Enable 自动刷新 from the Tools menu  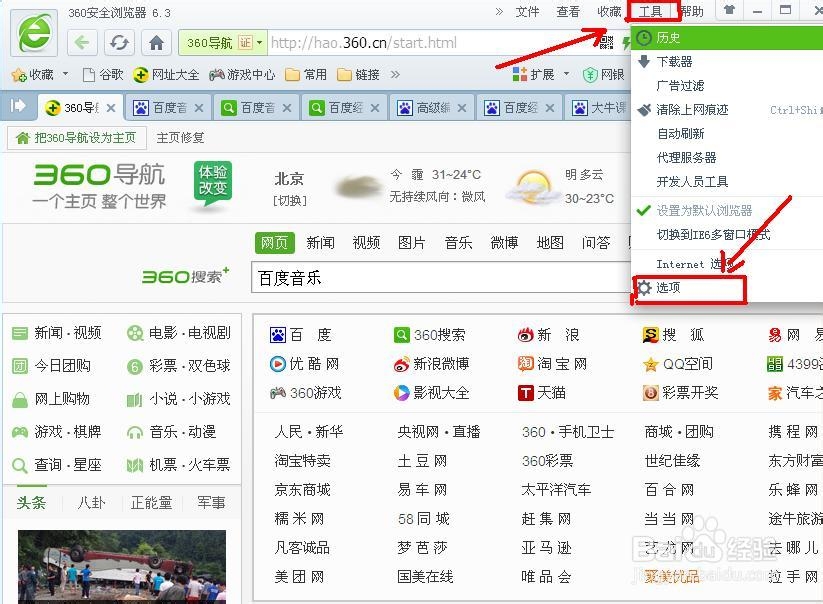point(680,134)
